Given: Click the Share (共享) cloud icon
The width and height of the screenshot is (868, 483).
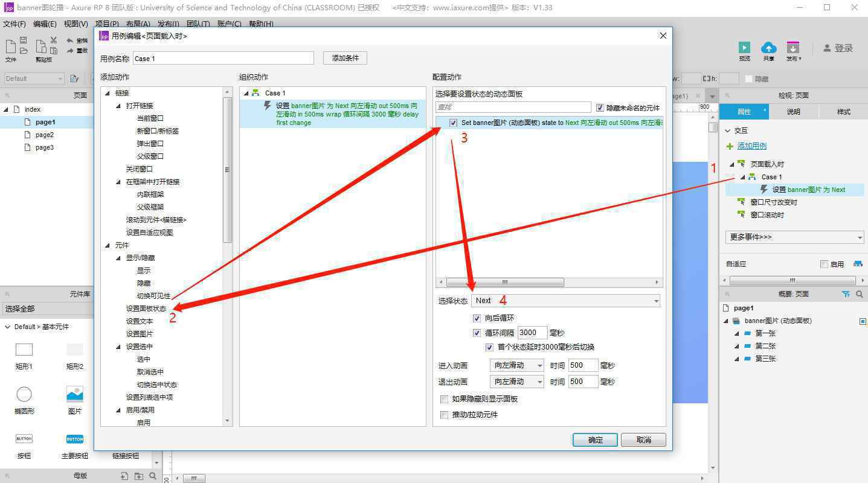Looking at the screenshot, I should coord(768,48).
